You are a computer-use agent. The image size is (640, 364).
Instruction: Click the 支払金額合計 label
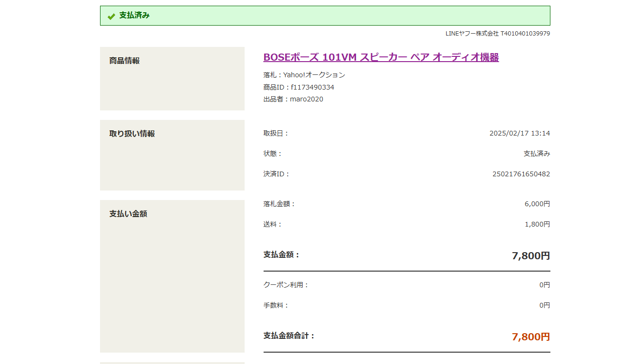[x=289, y=336]
